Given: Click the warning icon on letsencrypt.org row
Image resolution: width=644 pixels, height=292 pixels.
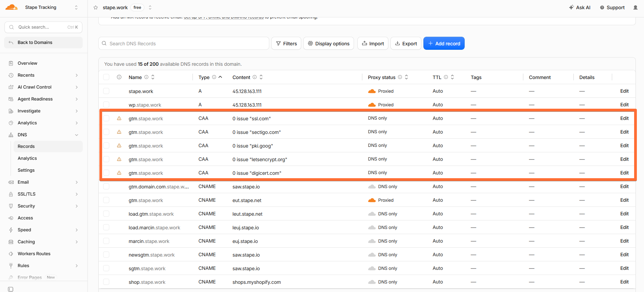Looking at the screenshot, I should 119,159.
